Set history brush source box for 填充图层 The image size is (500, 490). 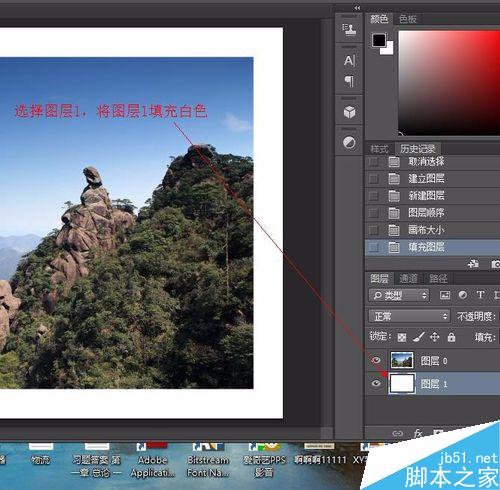tap(373, 247)
